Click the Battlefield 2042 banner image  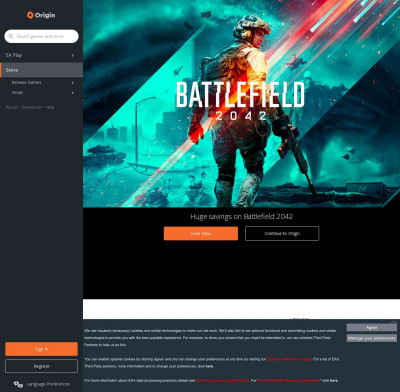[241, 103]
